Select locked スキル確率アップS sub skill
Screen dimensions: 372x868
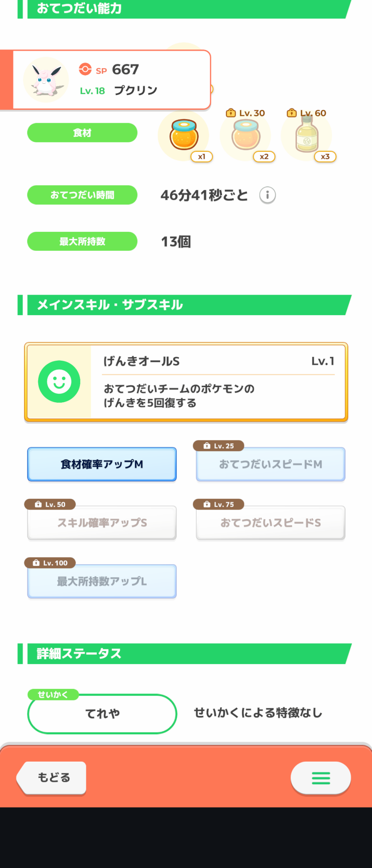click(x=102, y=523)
